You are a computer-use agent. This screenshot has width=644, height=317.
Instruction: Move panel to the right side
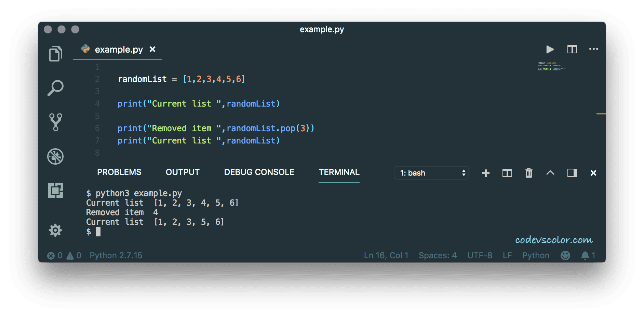(x=572, y=173)
